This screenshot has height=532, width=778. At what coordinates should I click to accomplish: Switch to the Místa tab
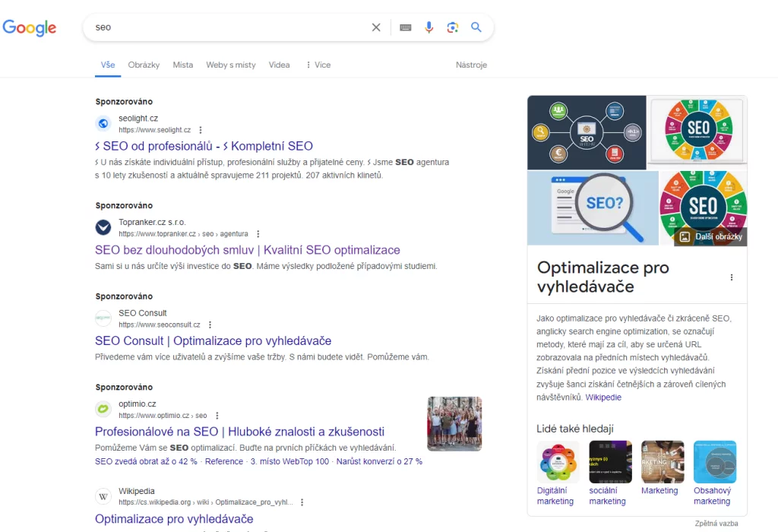pos(183,65)
